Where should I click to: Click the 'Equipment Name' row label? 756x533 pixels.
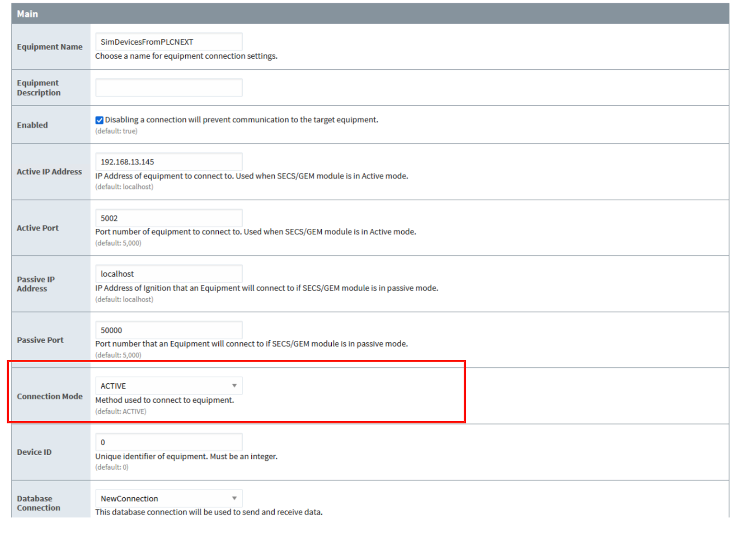pyautogui.click(x=50, y=47)
